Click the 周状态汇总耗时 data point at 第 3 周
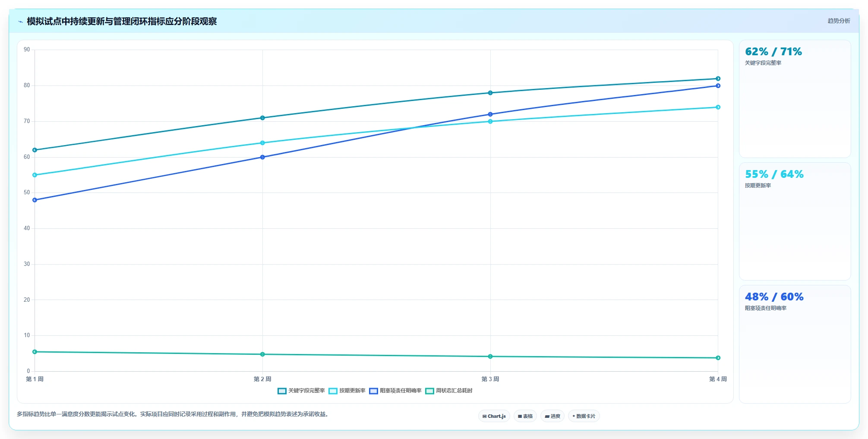868x439 pixels. [490, 357]
